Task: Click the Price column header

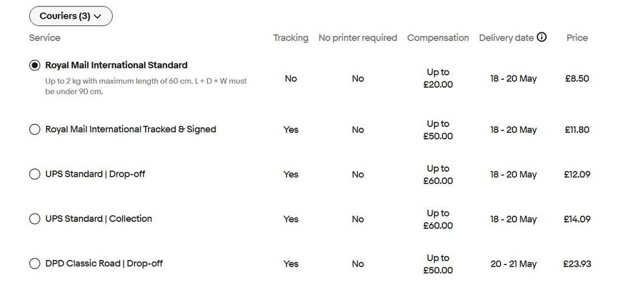Action: point(577,38)
